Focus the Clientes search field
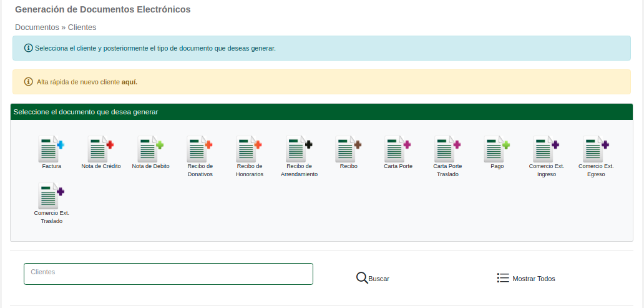This screenshot has height=308, width=644. [x=168, y=274]
